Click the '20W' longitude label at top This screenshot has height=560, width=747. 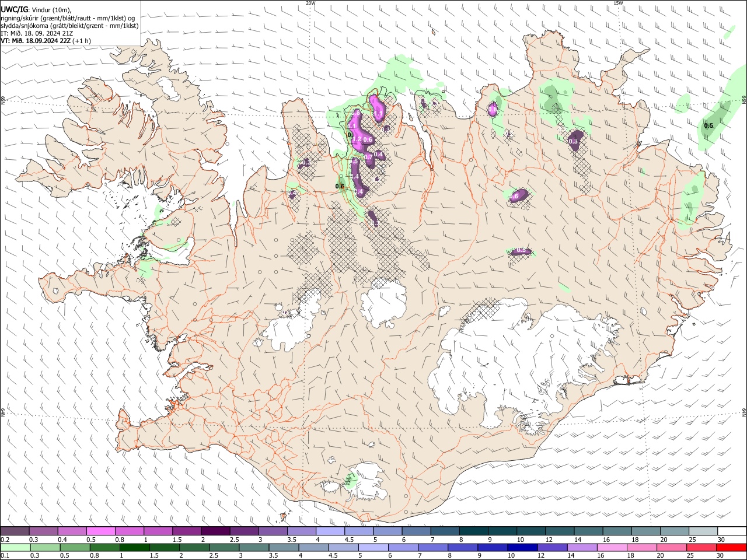(311, 3)
